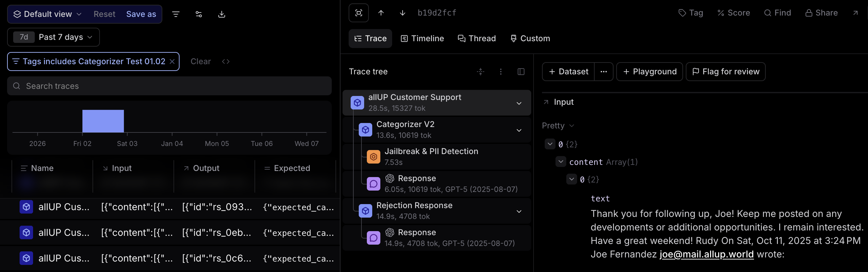The height and width of the screenshot is (272, 868).
Task: Click trace ID b19d2fcf
Action: (437, 13)
